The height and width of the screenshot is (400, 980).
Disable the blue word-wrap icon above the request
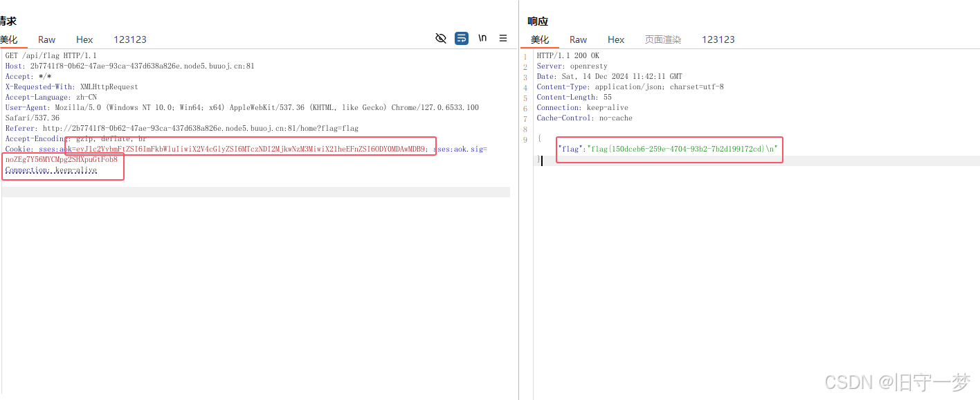[461, 38]
